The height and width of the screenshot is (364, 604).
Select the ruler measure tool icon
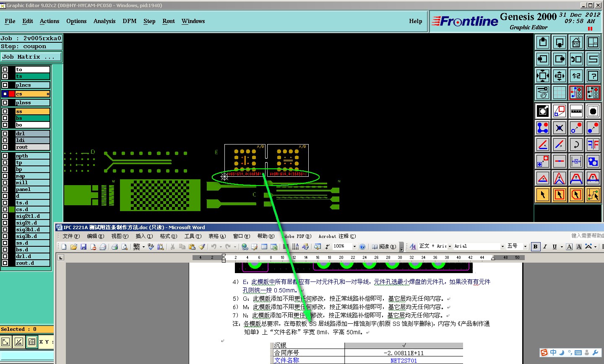[576, 111]
